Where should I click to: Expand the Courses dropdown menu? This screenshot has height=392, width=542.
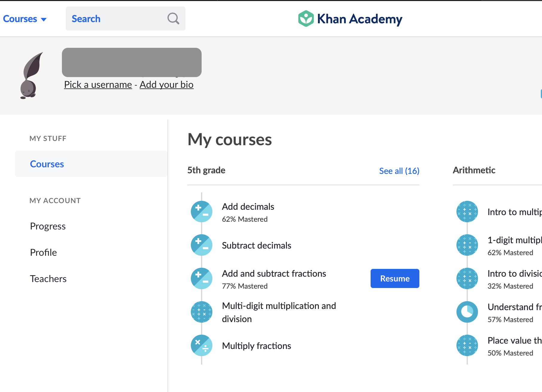click(25, 19)
